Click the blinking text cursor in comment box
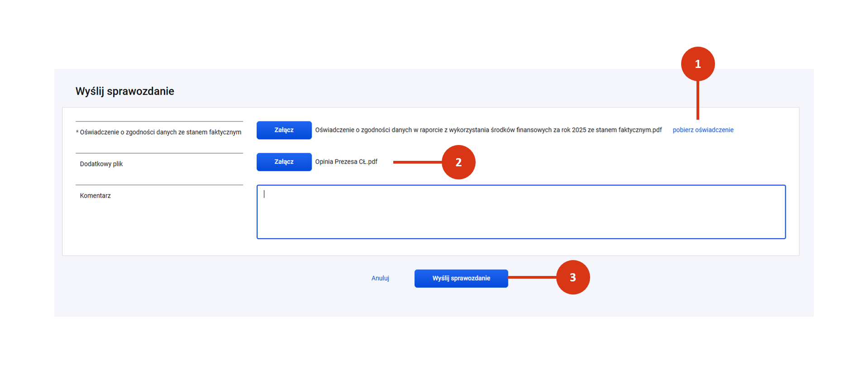Image resolution: width=868 pixels, height=377 pixels. click(x=264, y=194)
